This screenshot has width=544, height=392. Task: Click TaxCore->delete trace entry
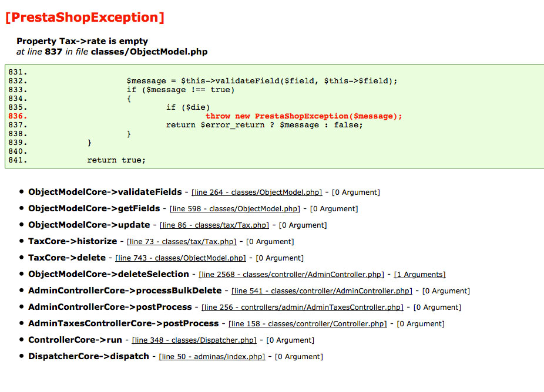[67, 258]
